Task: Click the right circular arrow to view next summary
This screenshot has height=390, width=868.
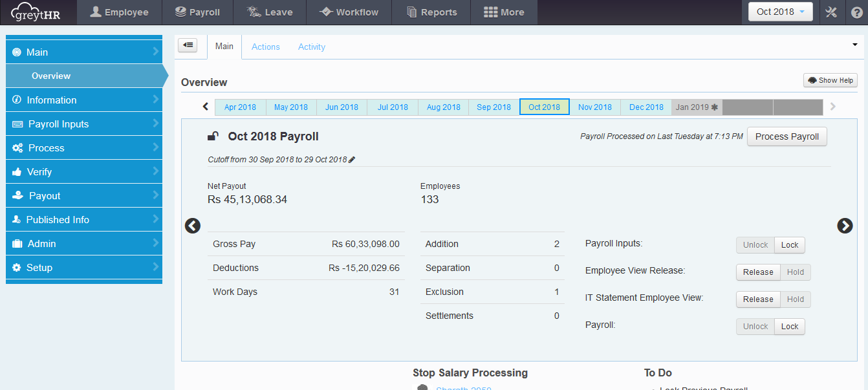Action: click(845, 226)
